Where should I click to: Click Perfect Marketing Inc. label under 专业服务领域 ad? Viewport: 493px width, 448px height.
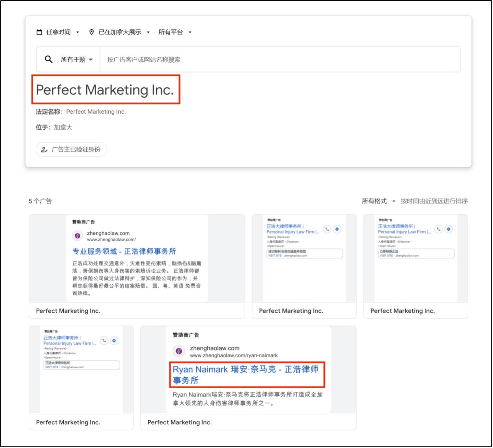pyautogui.click(x=68, y=311)
